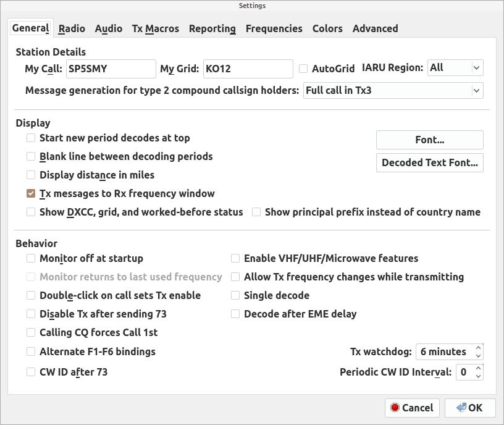
Task: Click the red Cancel button
Action: 413,408
